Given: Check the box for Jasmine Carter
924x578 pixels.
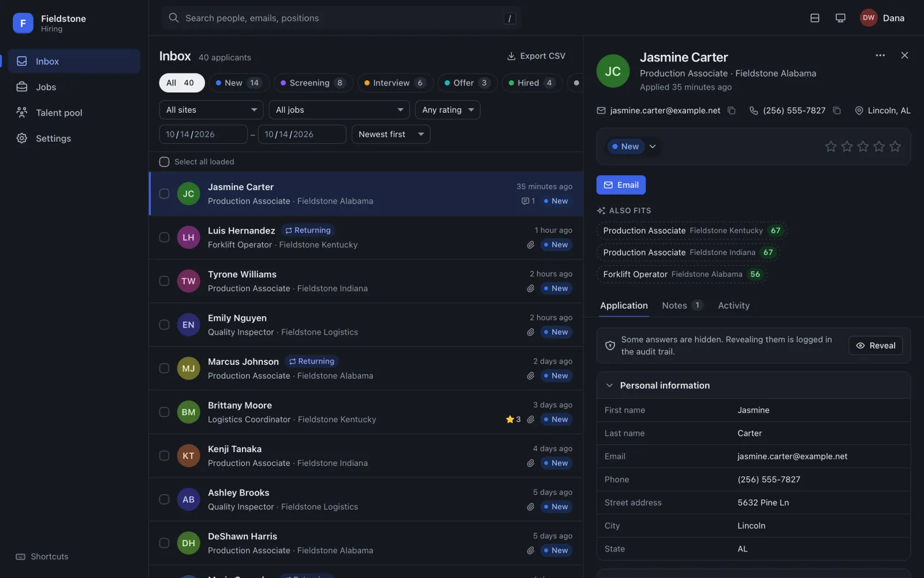Looking at the screenshot, I should (x=164, y=194).
